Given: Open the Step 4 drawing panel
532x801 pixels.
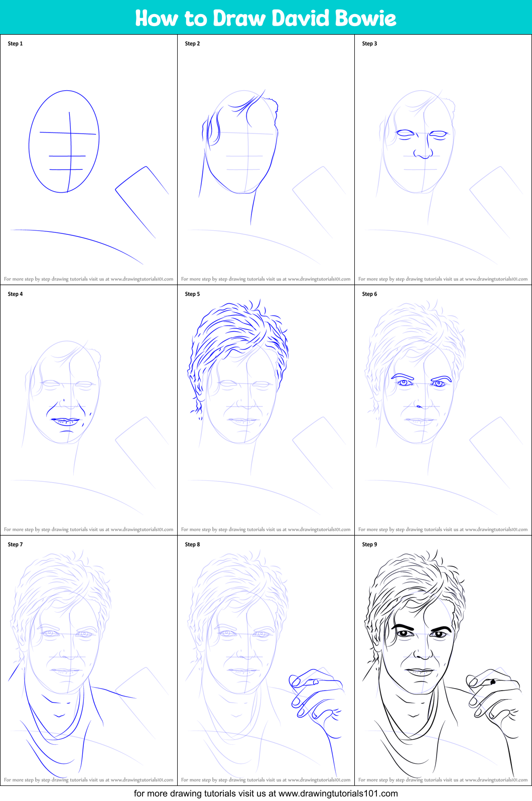Looking at the screenshot, I should point(89,410).
